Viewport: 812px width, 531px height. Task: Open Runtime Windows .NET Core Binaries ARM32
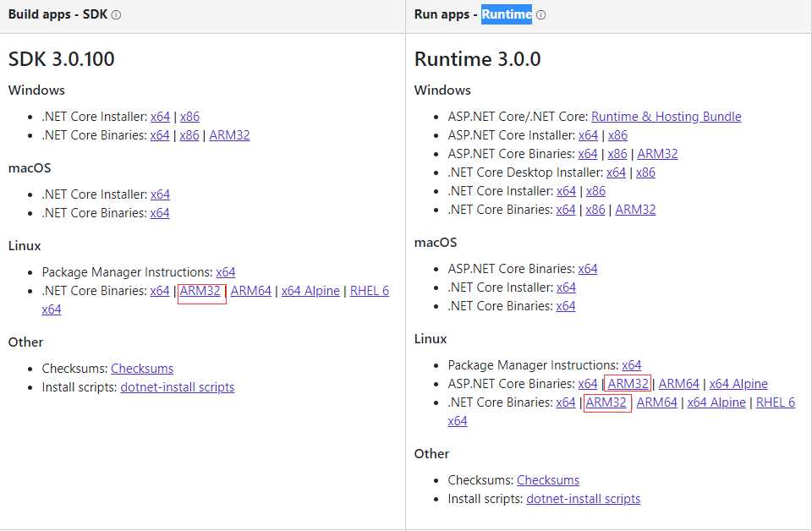(635, 210)
